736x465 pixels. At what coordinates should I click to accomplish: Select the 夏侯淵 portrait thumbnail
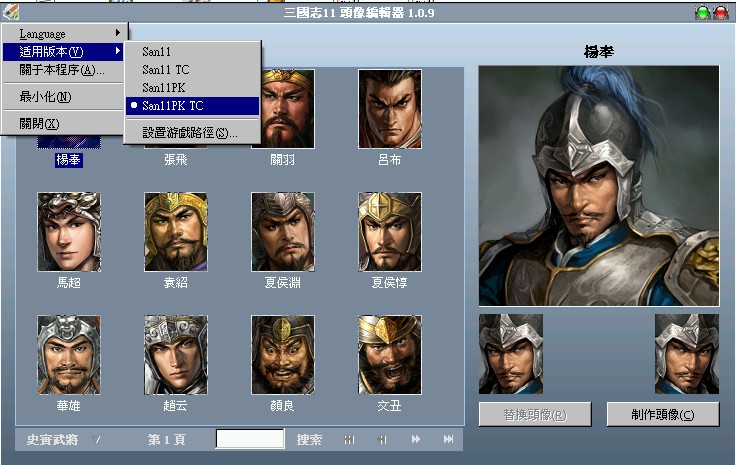[283, 232]
